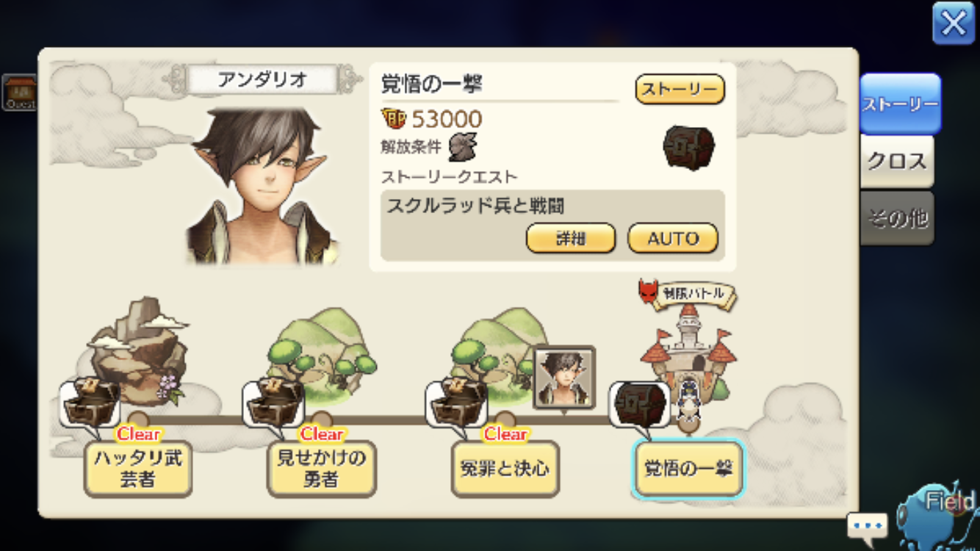This screenshot has height=551, width=980.
Task: Tap the reward chest icon in quest info panel
Action: (689, 147)
